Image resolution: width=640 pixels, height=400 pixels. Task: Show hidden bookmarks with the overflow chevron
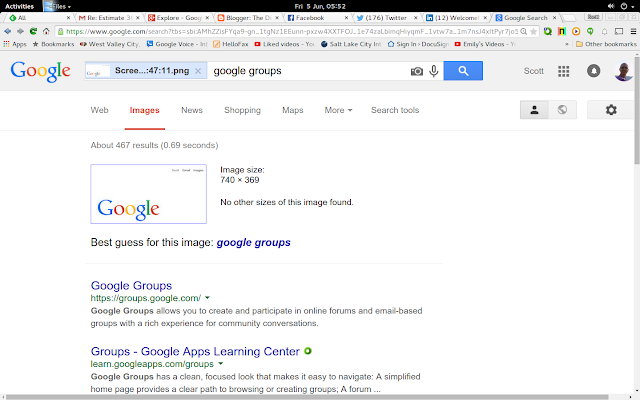pos(567,44)
